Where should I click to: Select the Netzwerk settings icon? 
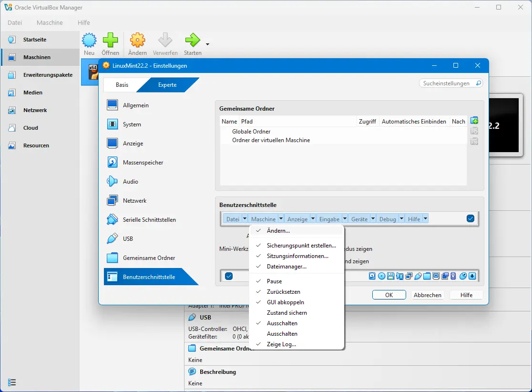pos(113,201)
